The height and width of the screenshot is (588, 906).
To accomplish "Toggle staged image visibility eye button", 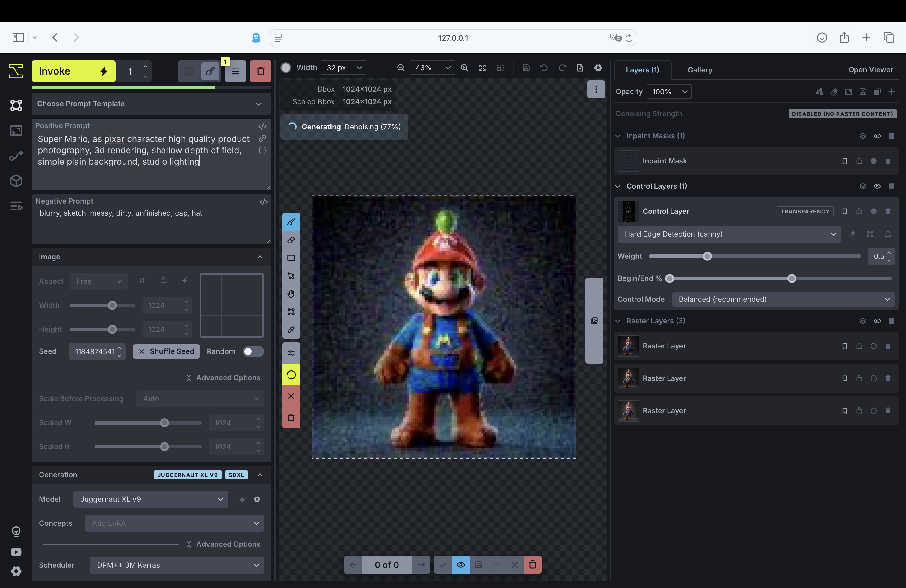I will (x=460, y=564).
